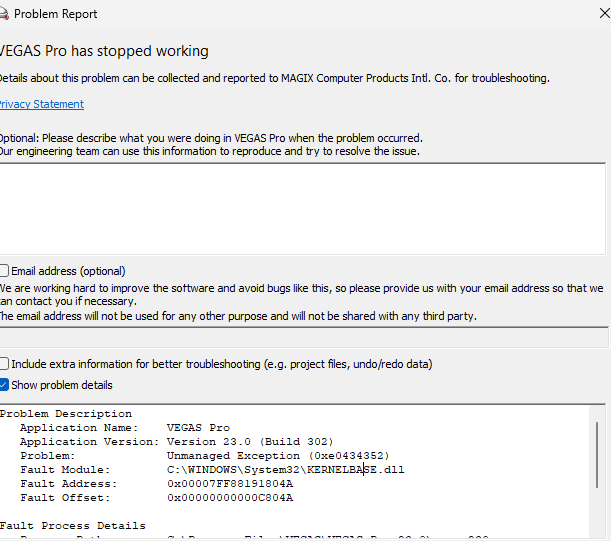
Task: Click the "Fault Offset:" label
Action: 65,498
